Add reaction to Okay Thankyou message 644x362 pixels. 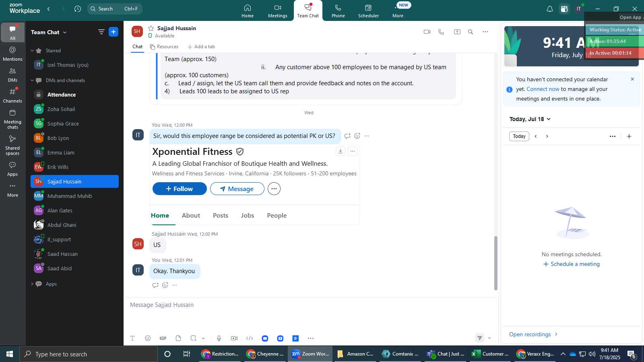[x=165, y=285]
